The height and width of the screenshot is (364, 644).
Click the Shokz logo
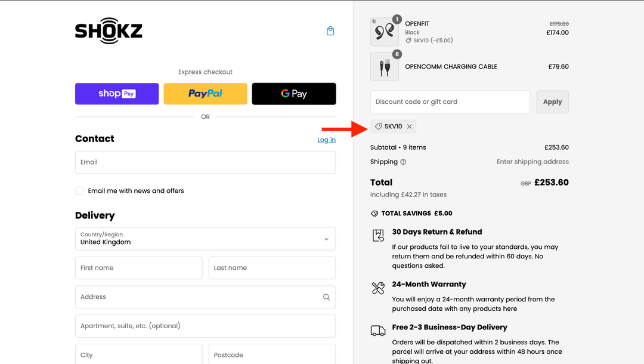click(x=109, y=32)
